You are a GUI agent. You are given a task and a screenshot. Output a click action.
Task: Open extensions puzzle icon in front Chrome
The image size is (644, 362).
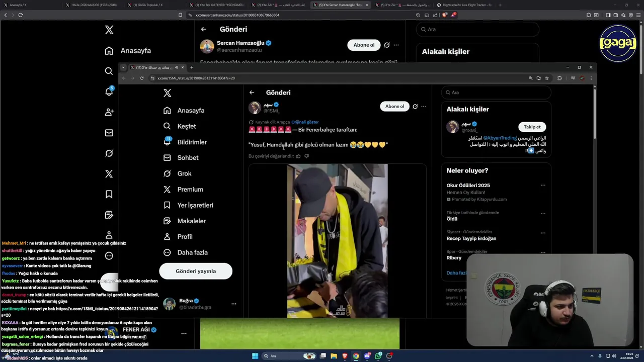[559, 78]
